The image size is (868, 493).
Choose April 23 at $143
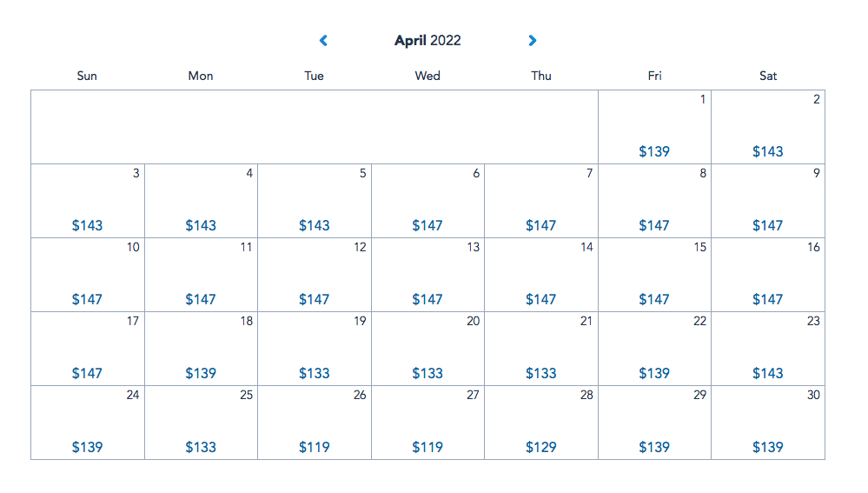768,349
